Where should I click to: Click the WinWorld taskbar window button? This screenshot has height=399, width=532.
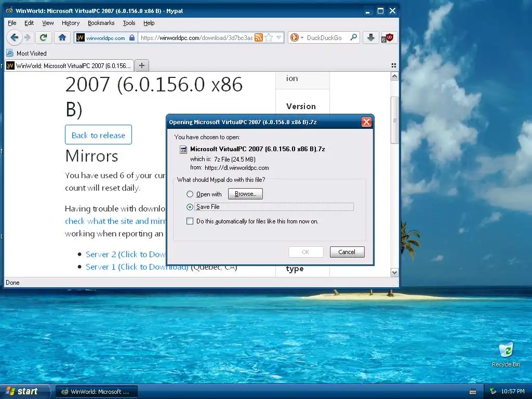[x=96, y=392]
